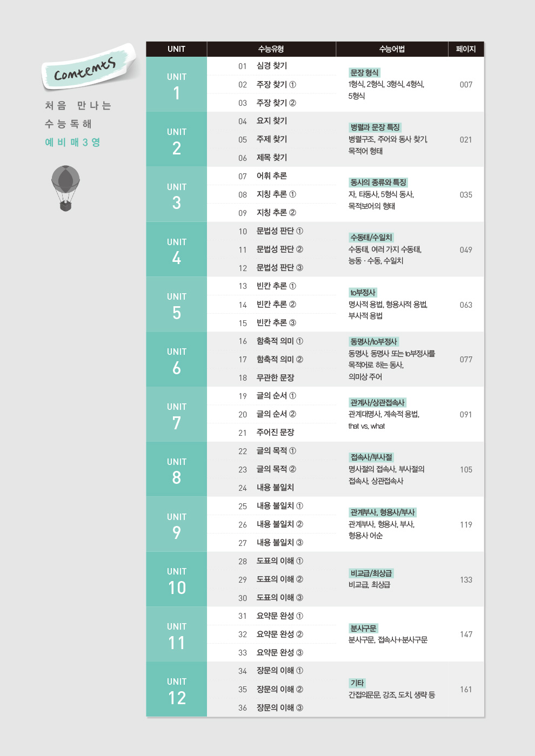Select entry 18 무관한 문장
Screen dimensions: 535x756
click(275, 377)
